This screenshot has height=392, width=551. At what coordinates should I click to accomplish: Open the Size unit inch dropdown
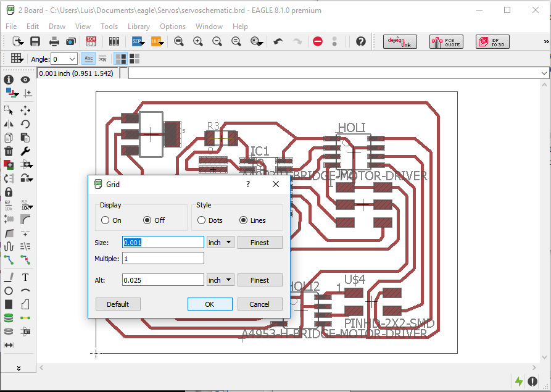coord(220,242)
